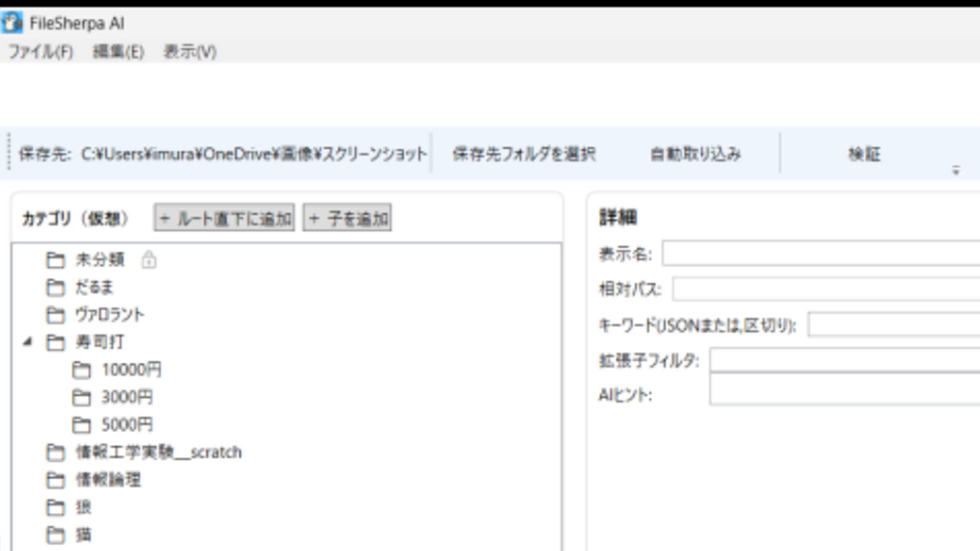The image size is (980, 551).
Task: Click the lock icon beside 未分類
Action: [149, 260]
